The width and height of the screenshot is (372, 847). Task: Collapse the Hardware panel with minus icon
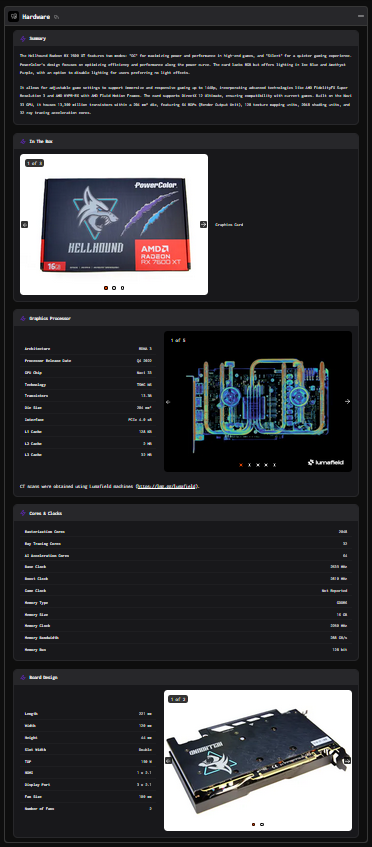click(361, 16)
